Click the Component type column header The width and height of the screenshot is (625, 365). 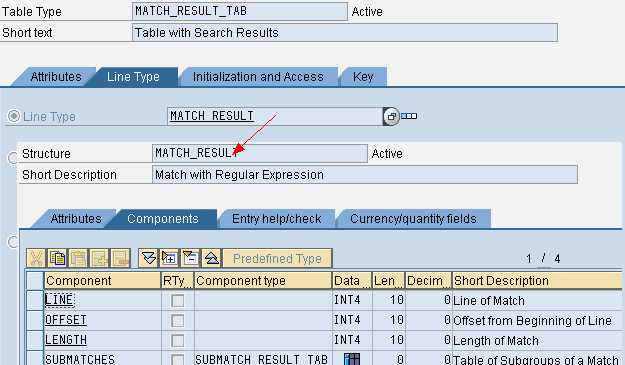click(x=263, y=281)
